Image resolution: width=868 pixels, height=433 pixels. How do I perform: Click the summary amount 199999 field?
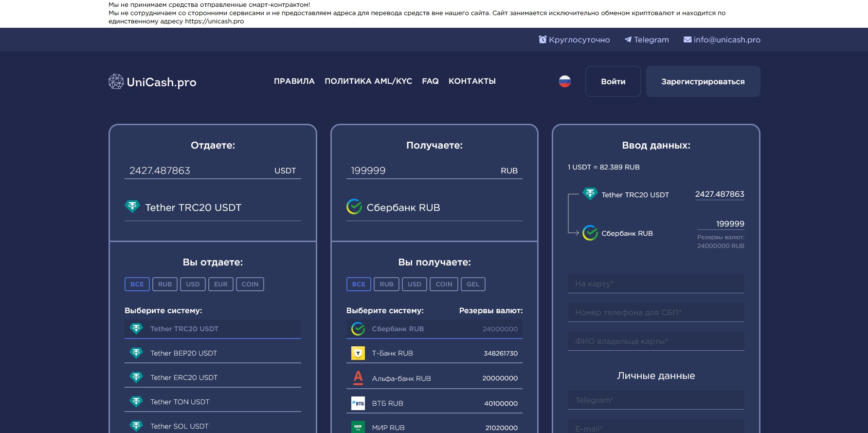pyautogui.click(x=721, y=224)
